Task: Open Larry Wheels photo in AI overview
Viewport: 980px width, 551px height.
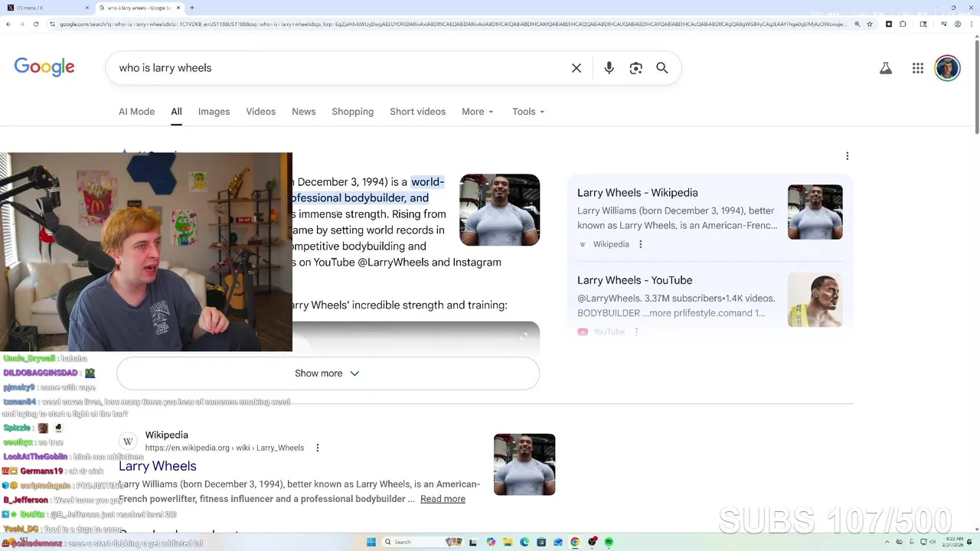Action: tap(499, 210)
